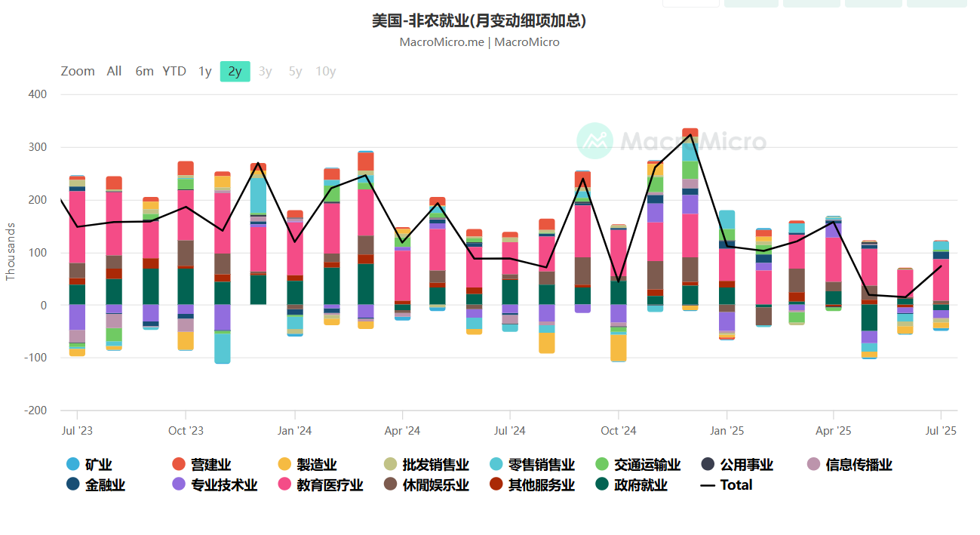Viewport: 980px width, 535px height.
Task: Set zoom range to 6m
Action: [144, 71]
